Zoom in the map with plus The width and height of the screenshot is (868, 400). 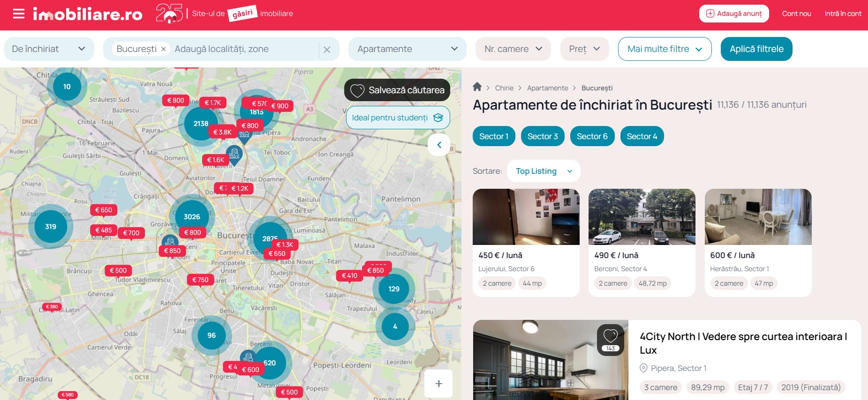(x=438, y=384)
